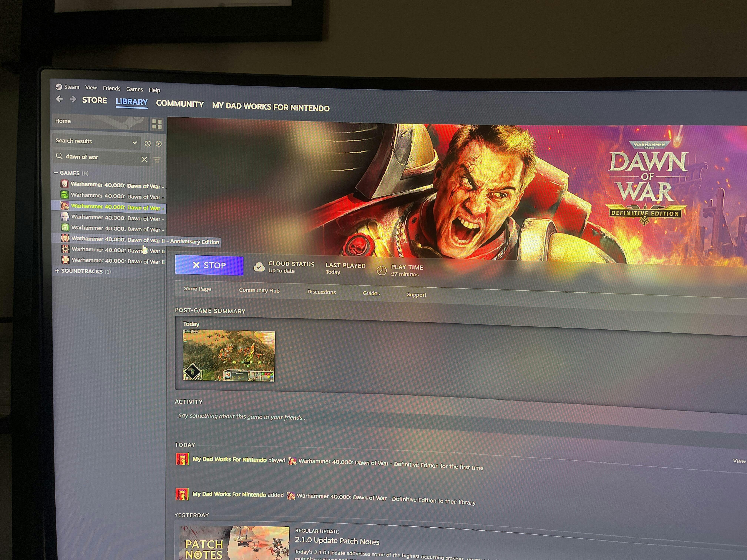Viewport: 747px width, 560px height.
Task: Click the ready-to-play filter icon
Action: [x=158, y=144]
